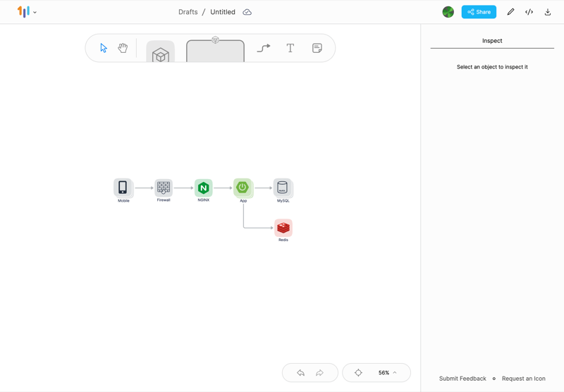Click the Redis label text
The image size is (564, 392).
[283, 240]
